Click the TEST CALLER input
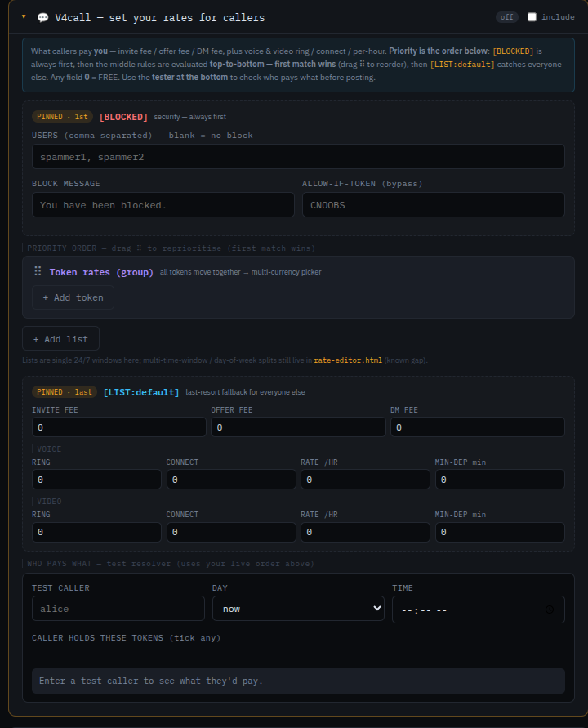588x728 pixels. (118, 609)
